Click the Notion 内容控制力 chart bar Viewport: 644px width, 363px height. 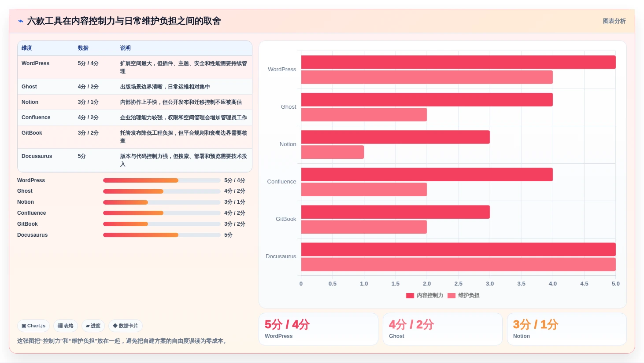[x=396, y=137]
